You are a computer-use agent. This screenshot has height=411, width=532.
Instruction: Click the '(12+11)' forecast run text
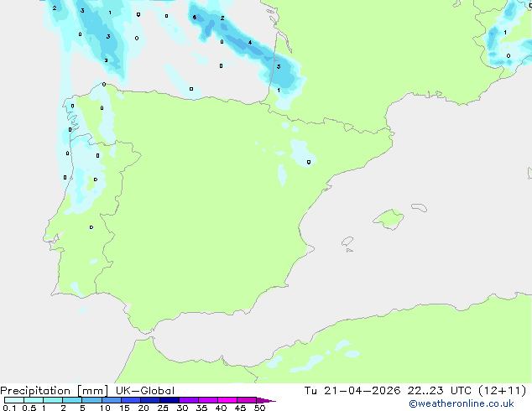click(x=503, y=391)
